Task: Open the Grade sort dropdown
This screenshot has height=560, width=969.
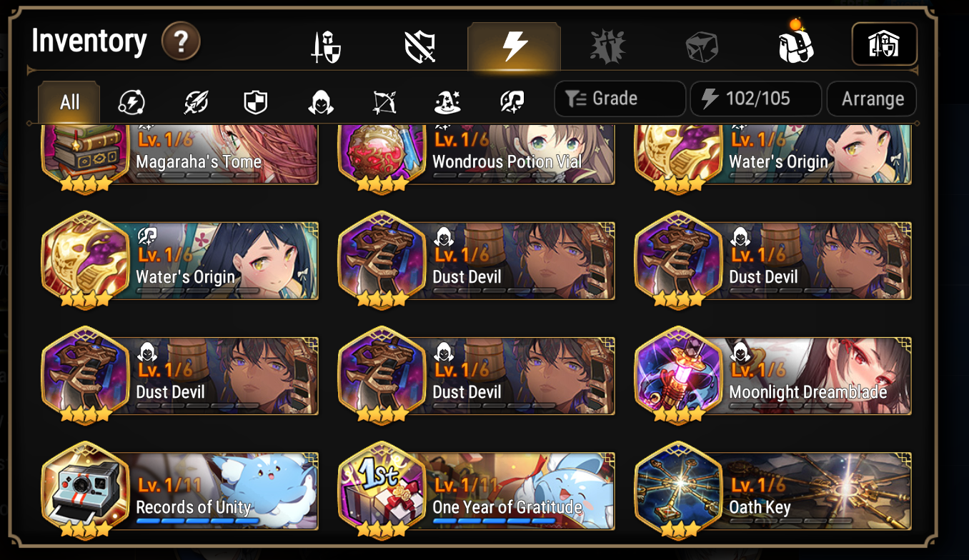Action: 620,99
